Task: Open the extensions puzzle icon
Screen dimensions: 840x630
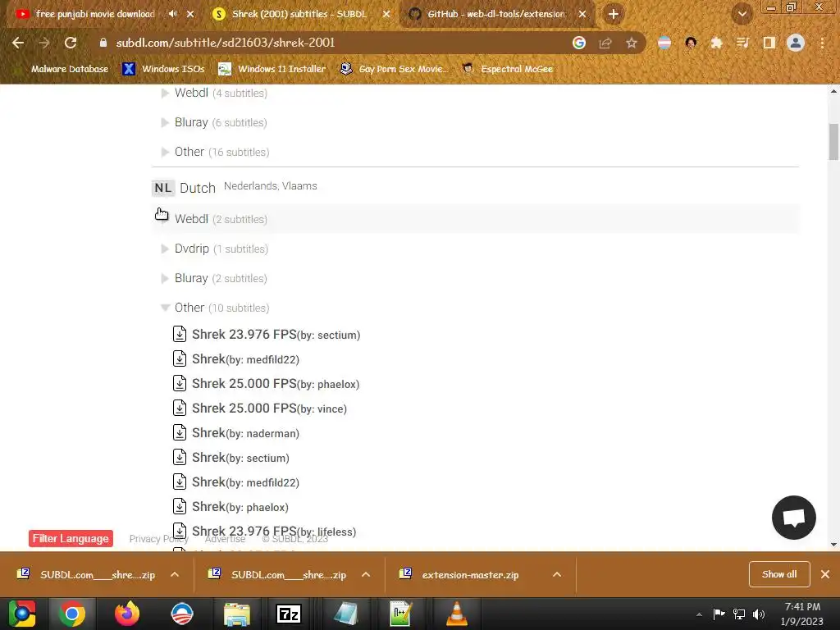Action: click(716, 43)
